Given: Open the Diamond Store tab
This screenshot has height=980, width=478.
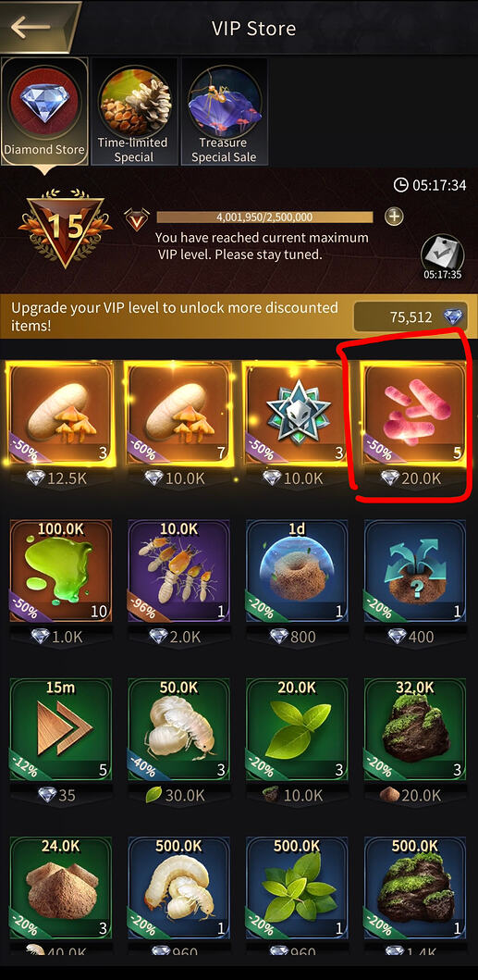Looking at the screenshot, I should [44, 111].
